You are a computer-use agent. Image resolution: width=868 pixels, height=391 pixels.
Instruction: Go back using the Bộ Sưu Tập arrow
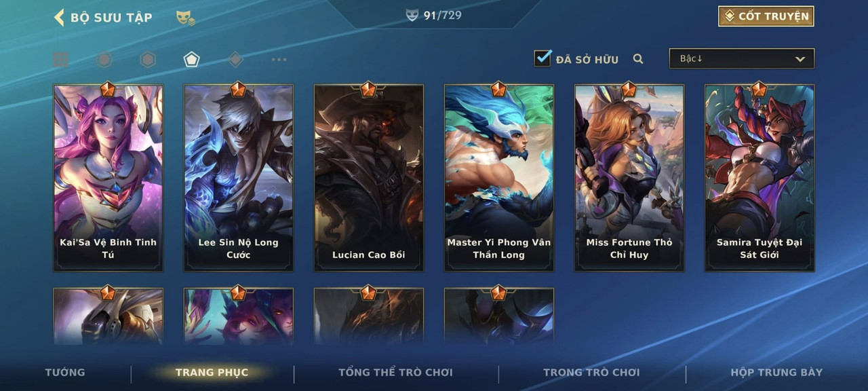pos(59,17)
